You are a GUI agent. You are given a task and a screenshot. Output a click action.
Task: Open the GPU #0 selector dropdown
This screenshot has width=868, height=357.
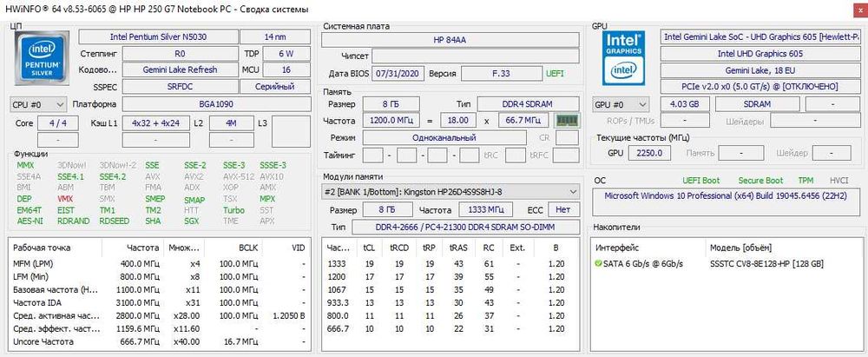(x=621, y=104)
